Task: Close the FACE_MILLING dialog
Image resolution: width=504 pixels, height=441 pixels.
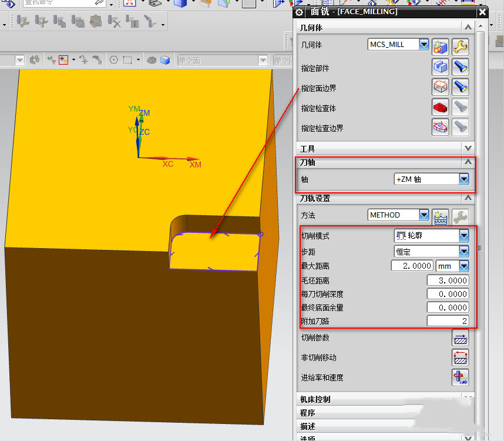Action: (482, 12)
